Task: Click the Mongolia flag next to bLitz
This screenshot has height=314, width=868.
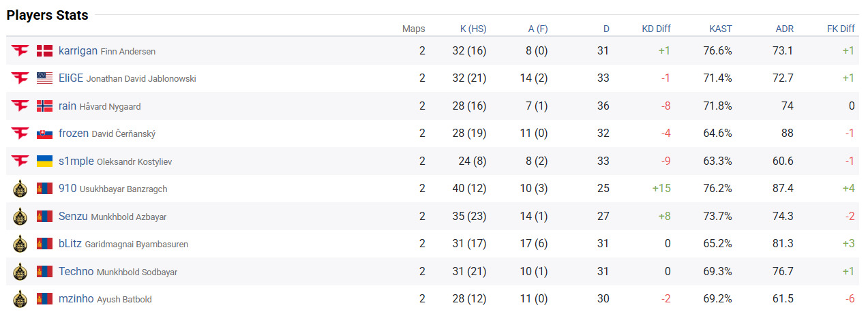Action: (44, 244)
